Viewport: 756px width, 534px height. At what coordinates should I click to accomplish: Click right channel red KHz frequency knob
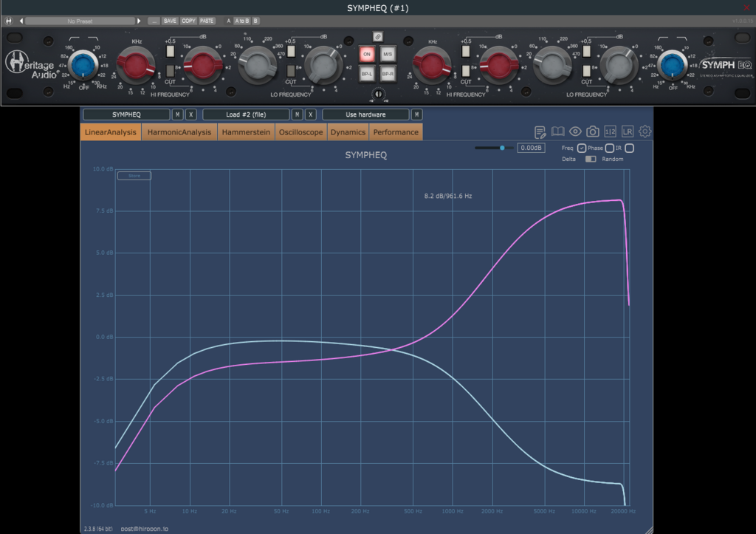tap(432, 66)
